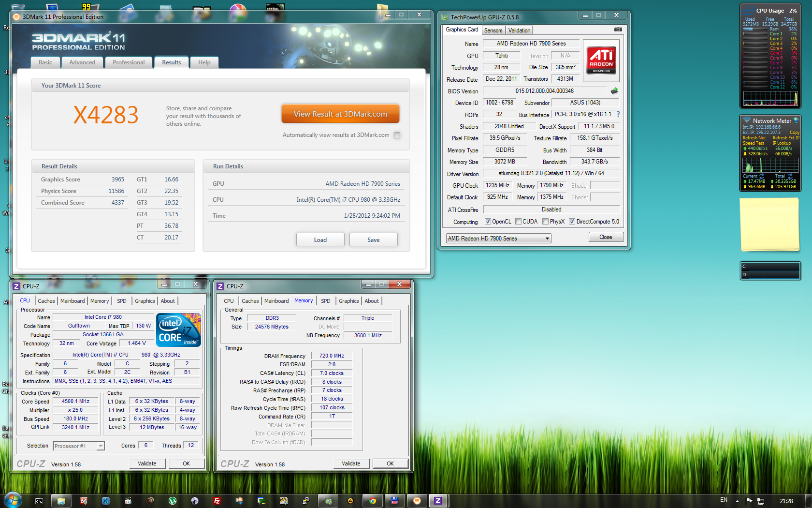
Task: Click Speed Test in Network Meter
Action: point(754,143)
